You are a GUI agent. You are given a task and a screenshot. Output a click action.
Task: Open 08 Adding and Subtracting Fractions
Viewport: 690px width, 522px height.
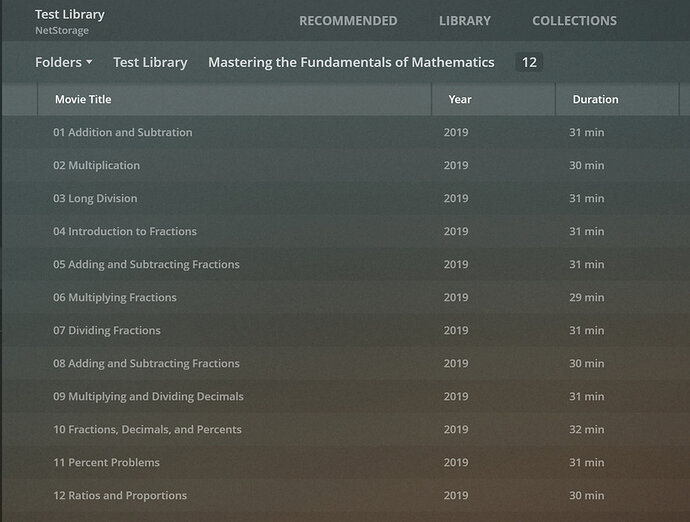click(x=146, y=364)
